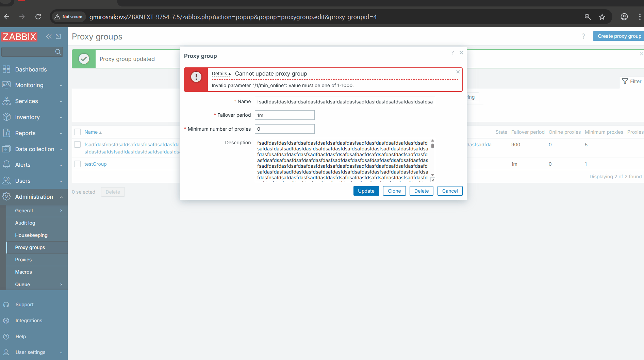Check the testGroup row checkbox
644x360 pixels.
[x=78, y=164]
